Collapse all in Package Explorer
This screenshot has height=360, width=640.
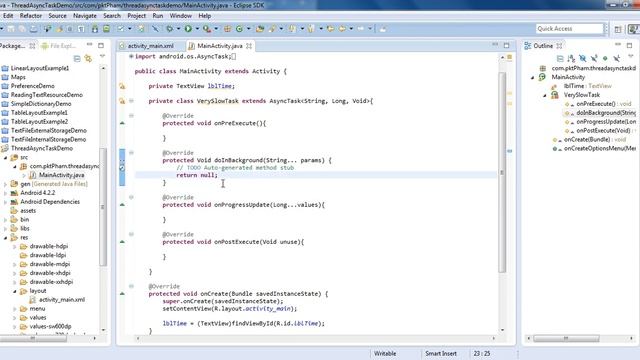[x=77, y=59]
